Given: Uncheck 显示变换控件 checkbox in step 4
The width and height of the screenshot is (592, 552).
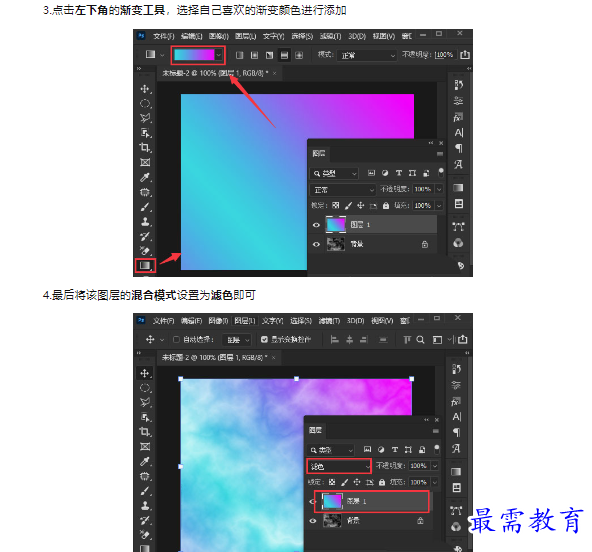Looking at the screenshot, I should point(264,339).
